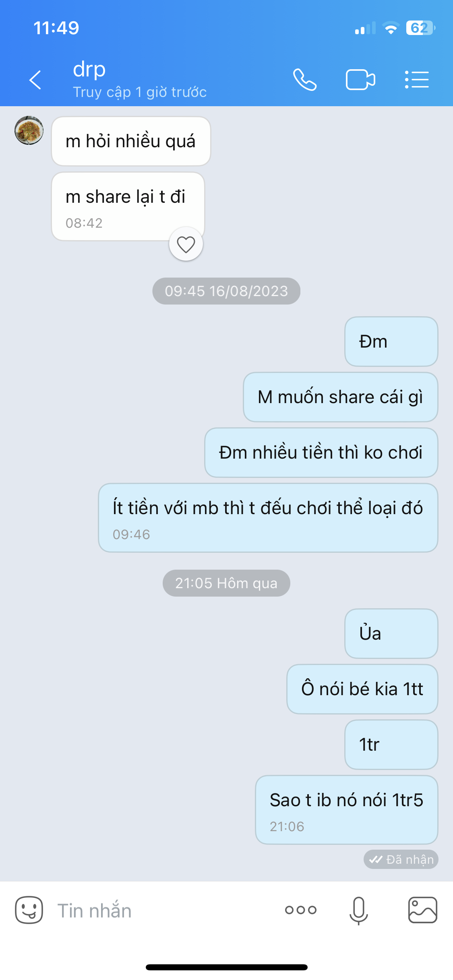
Task: Open the conversation options list menu
Action: pyautogui.click(x=417, y=80)
